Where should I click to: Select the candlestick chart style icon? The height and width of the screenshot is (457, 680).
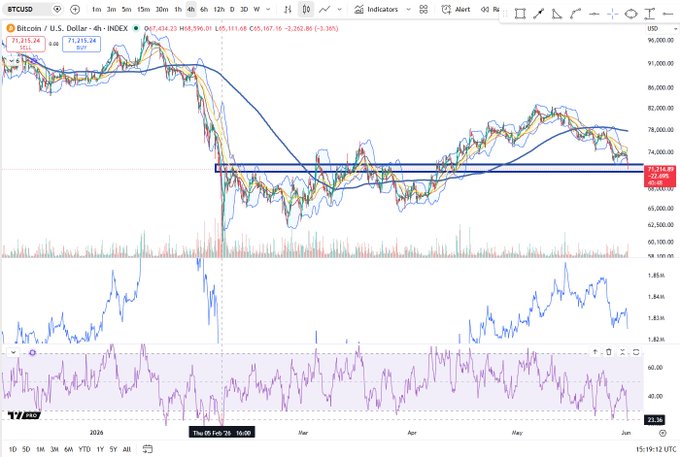pos(306,9)
